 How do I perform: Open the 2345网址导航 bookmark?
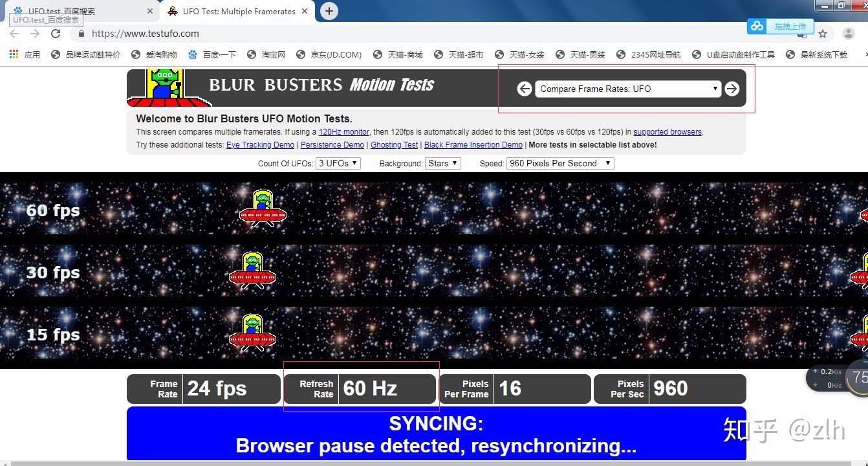[649, 54]
